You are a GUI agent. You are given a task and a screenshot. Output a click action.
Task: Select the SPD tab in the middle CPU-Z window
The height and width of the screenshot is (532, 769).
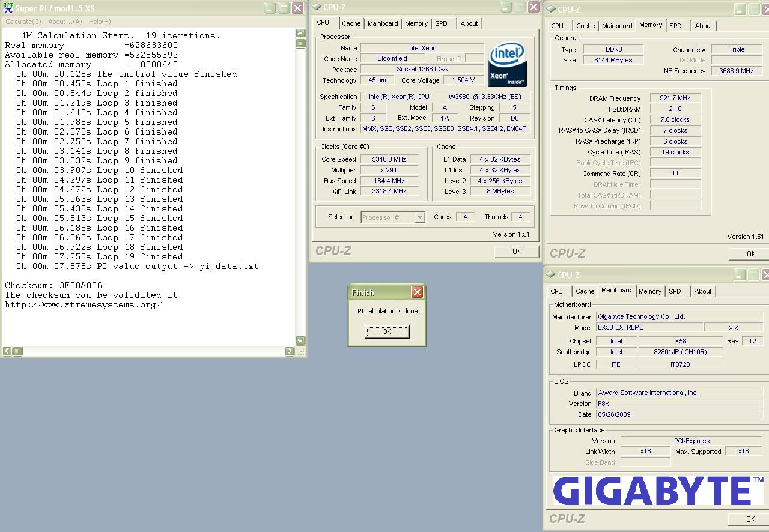pyautogui.click(x=442, y=23)
